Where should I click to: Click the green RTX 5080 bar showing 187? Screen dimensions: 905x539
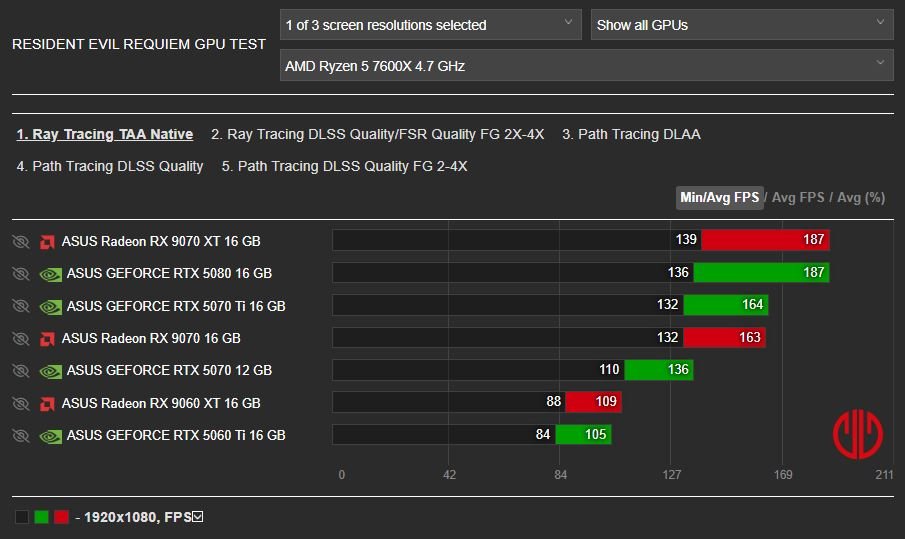pos(761,272)
